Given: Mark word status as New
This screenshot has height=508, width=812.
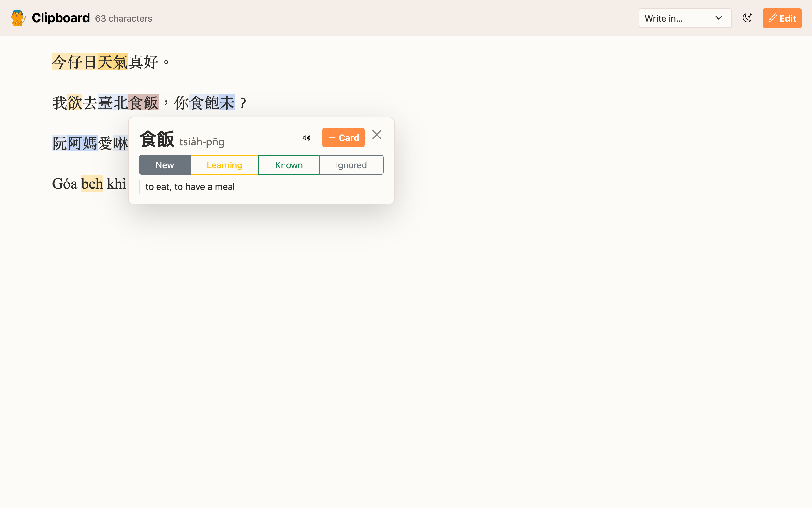Looking at the screenshot, I should click(165, 165).
